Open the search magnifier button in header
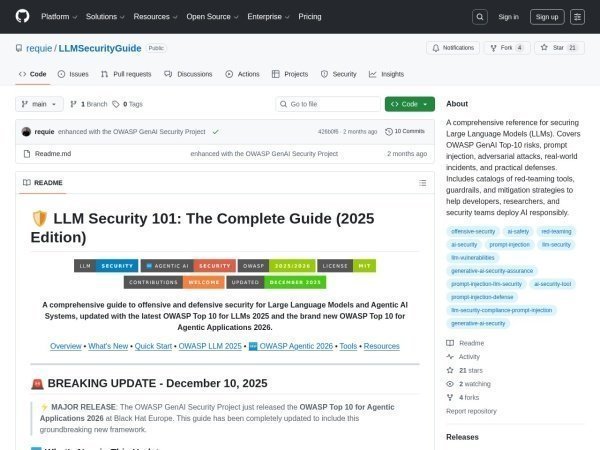 click(479, 17)
